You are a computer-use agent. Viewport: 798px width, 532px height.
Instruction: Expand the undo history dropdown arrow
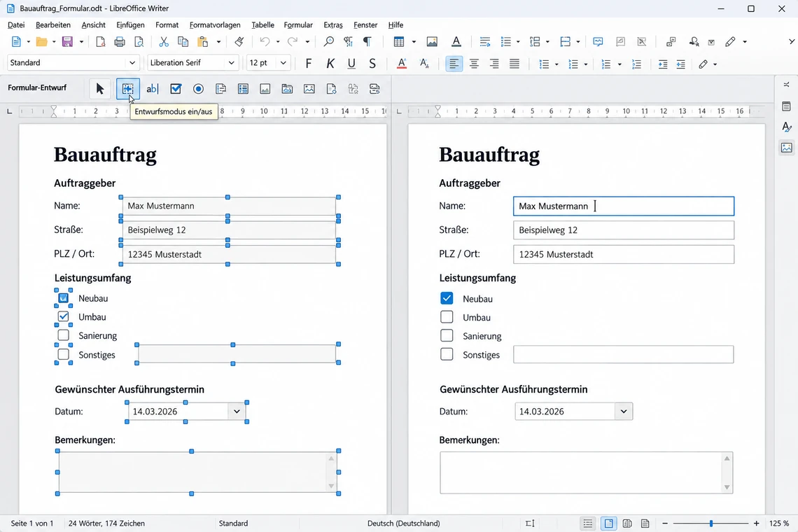click(x=278, y=42)
